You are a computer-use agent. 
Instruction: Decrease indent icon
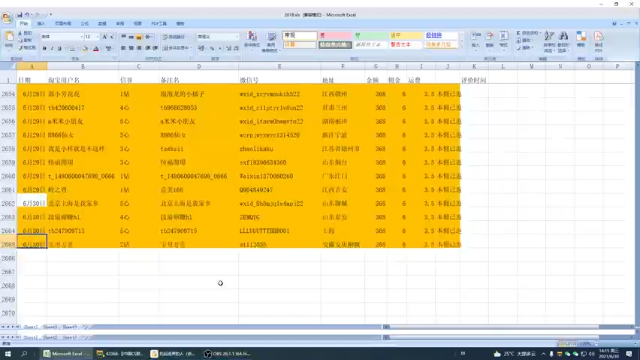(x=148, y=48)
